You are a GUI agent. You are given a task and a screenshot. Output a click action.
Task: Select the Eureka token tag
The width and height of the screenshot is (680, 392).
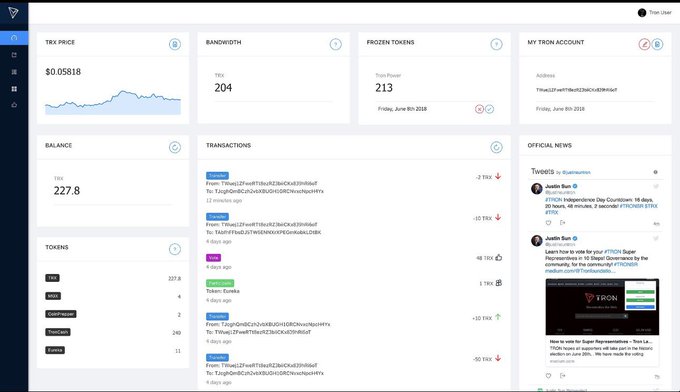(x=55, y=350)
